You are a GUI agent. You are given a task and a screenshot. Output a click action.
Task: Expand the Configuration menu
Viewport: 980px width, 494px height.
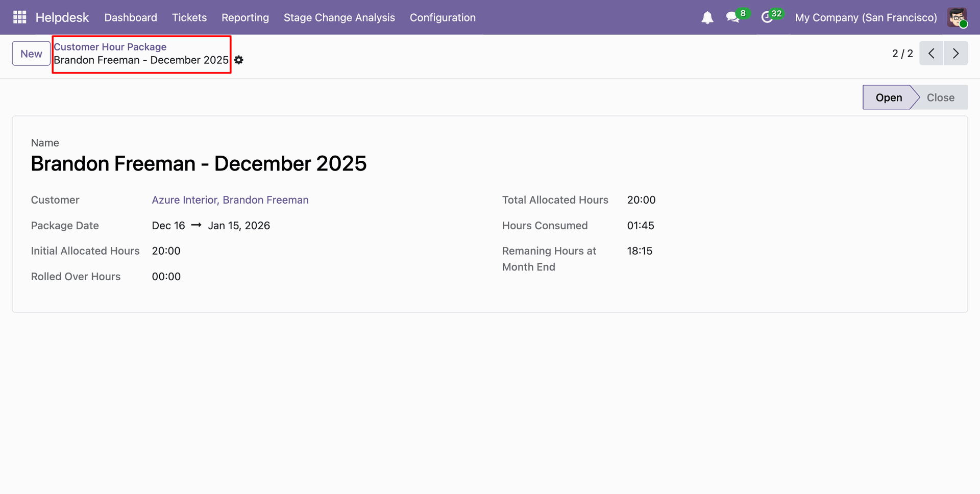(x=443, y=17)
